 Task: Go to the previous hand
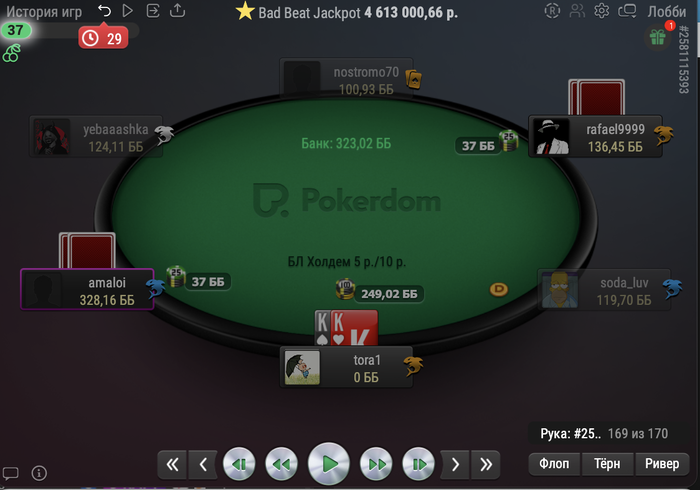203,465
